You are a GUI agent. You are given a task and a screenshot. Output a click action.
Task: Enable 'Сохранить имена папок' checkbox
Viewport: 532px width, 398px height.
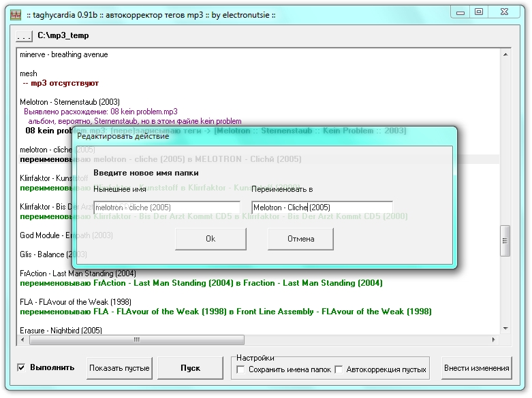click(x=241, y=369)
